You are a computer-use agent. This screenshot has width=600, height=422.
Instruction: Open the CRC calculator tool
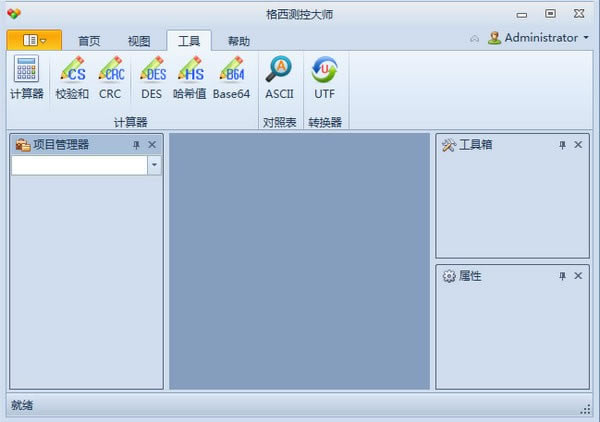tap(110, 78)
